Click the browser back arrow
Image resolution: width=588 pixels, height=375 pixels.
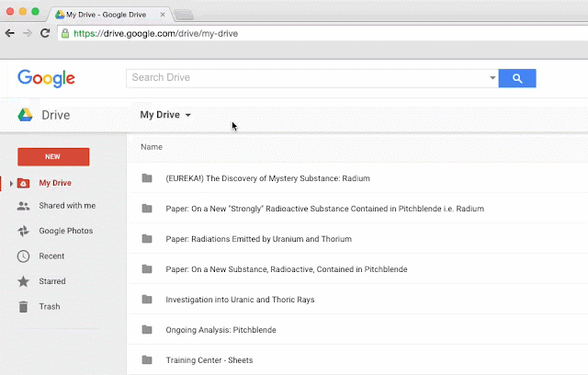(10, 33)
